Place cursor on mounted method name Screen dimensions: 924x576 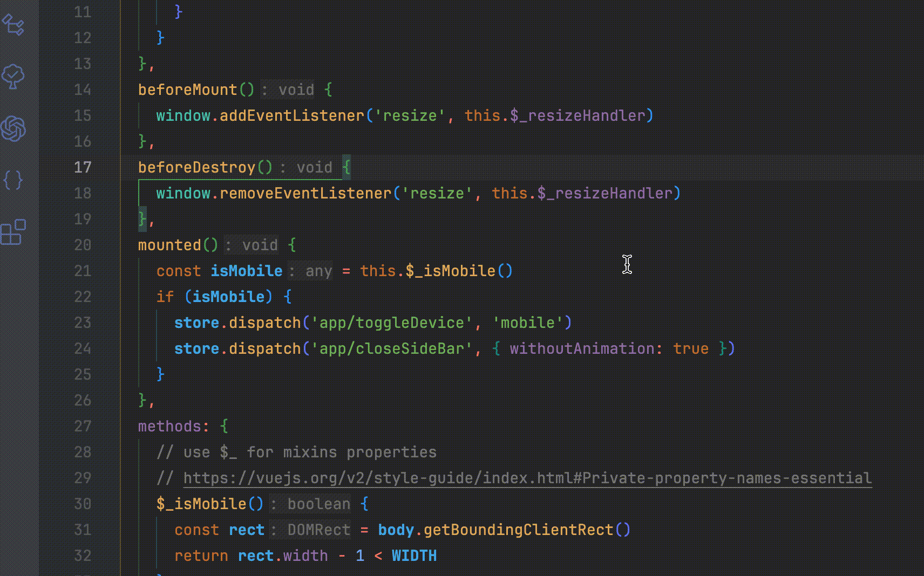[x=169, y=245]
